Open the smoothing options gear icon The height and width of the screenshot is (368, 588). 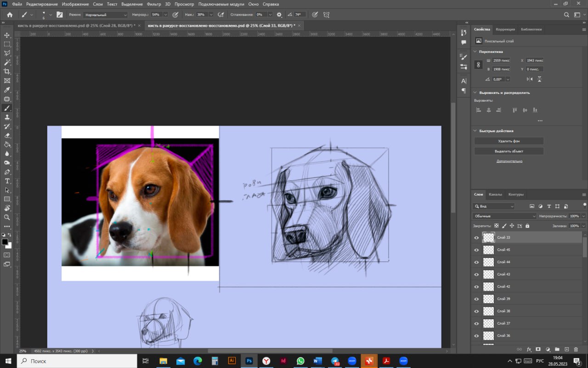(279, 15)
